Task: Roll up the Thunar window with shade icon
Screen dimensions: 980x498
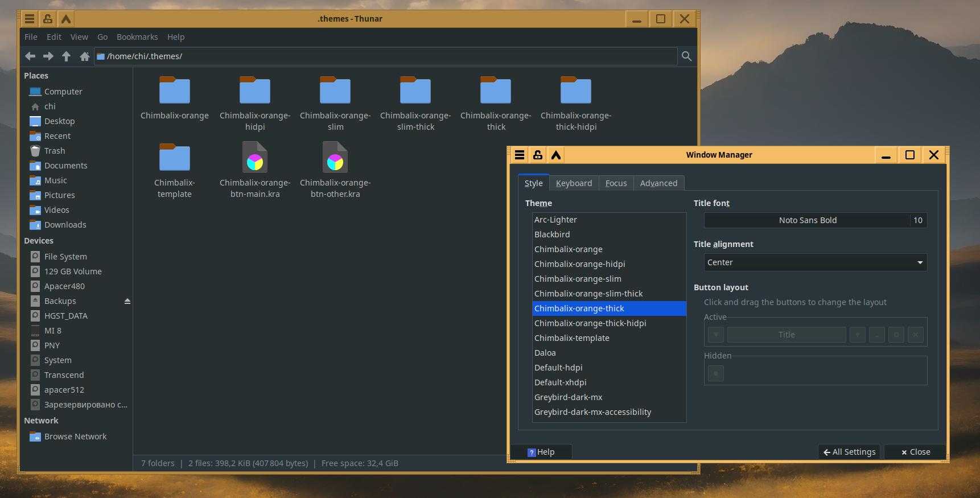Action: [66, 19]
